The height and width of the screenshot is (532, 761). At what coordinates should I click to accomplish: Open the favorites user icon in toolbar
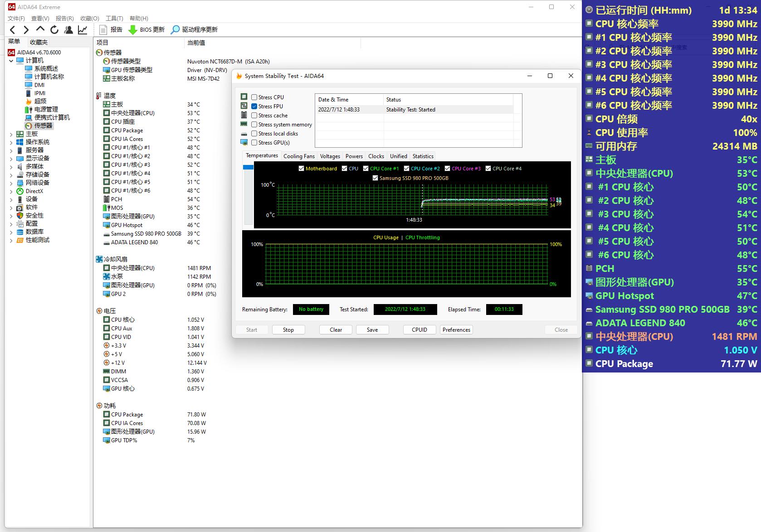tap(68, 30)
